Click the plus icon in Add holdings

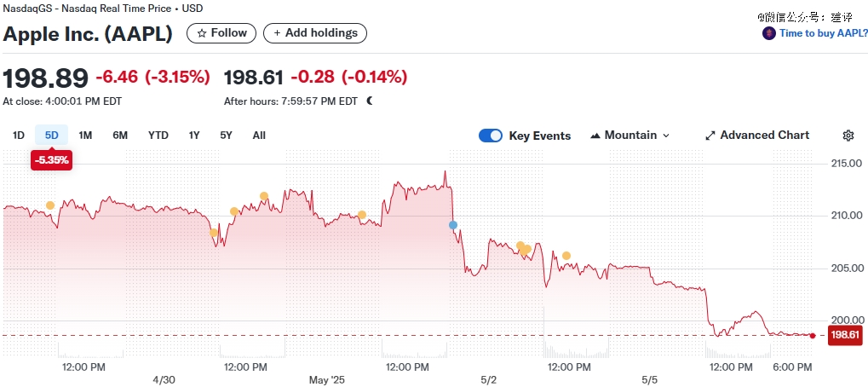coord(275,33)
